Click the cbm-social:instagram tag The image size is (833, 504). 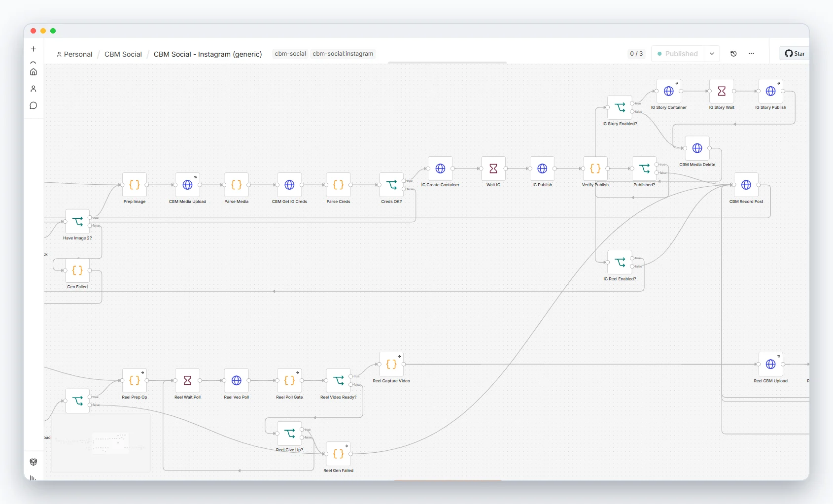pos(343,54)
